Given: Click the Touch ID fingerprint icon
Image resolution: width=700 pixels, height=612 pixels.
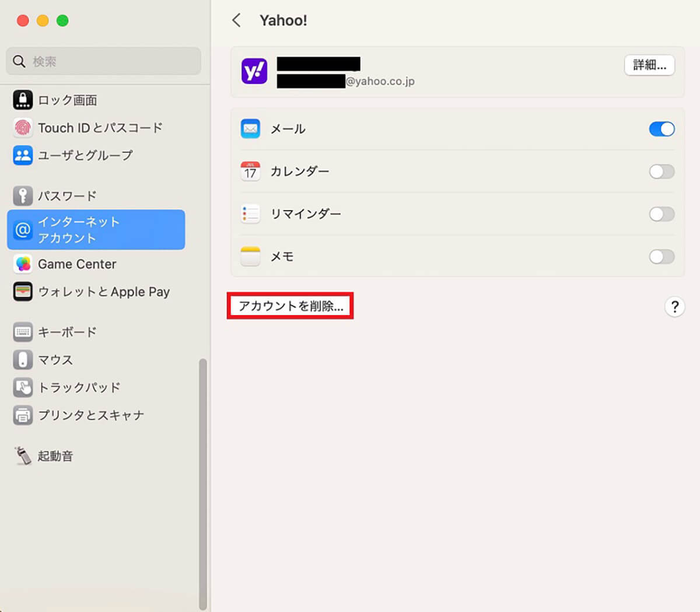Looking at the screenshot, I should coord(23,127).
